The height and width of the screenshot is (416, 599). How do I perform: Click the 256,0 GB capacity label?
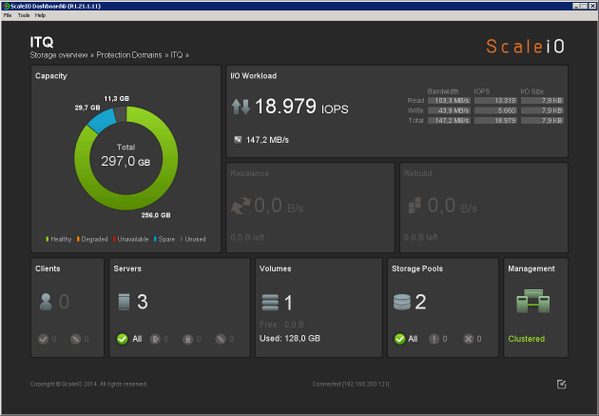coord(156,215)
